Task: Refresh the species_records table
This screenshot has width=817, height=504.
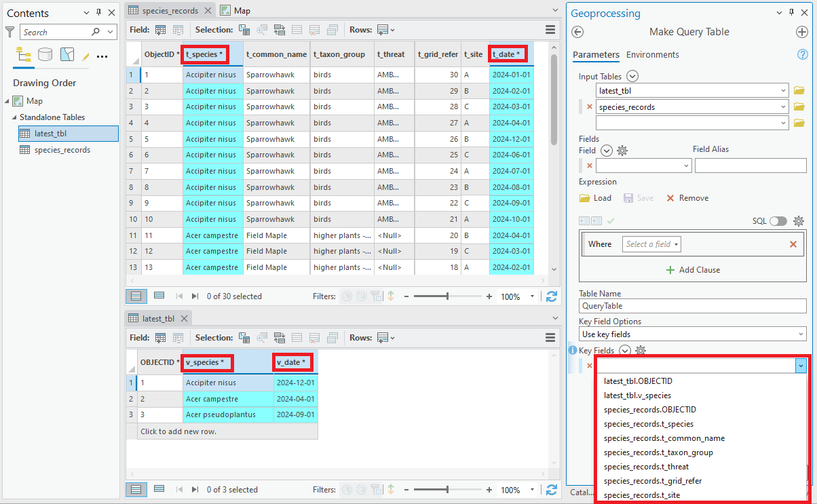Action: point(552,296)
